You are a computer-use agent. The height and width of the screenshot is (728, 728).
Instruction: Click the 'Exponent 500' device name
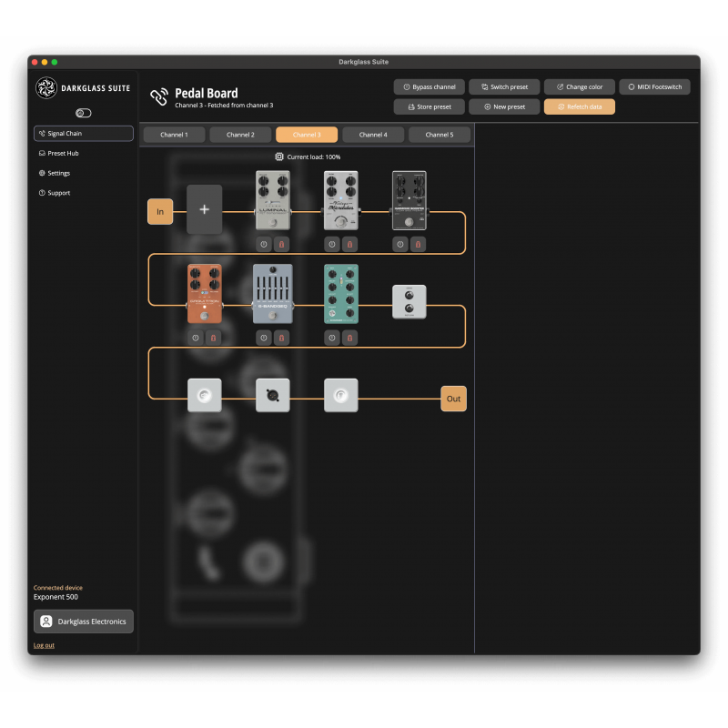[56, 597]
